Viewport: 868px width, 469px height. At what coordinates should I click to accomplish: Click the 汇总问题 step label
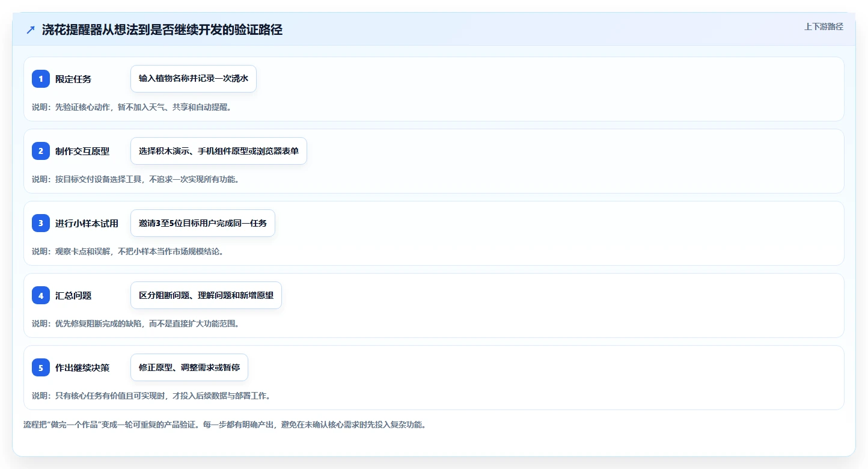click(73, 296)
